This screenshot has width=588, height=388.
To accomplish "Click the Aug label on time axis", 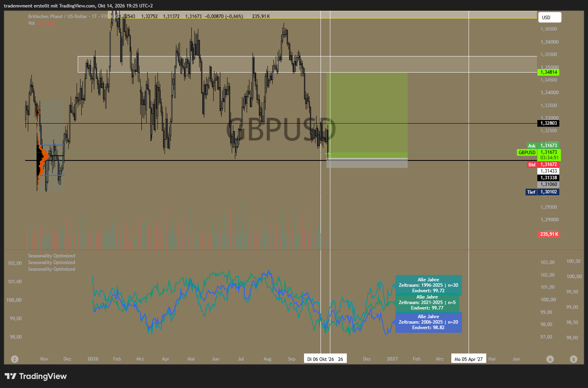I will click(267, 359).
